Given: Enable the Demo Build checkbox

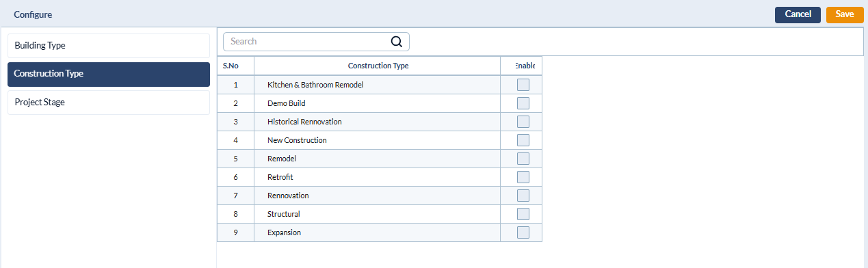Looking at the screenshot, I should [x=523, y=103].
